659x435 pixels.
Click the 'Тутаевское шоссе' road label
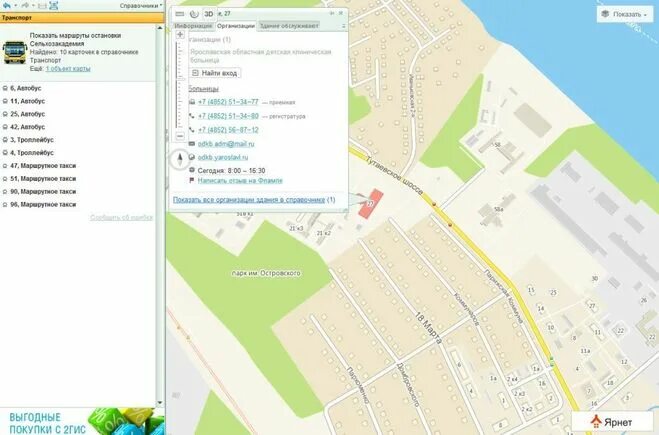coord(394,176)
